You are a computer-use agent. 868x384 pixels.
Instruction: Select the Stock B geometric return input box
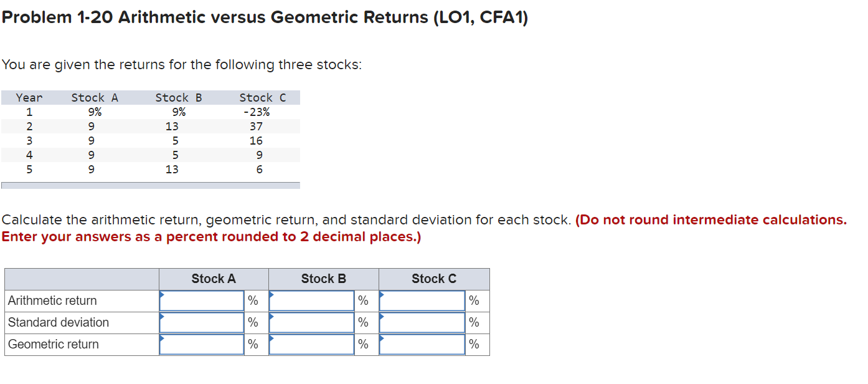[x=311, y=343]
